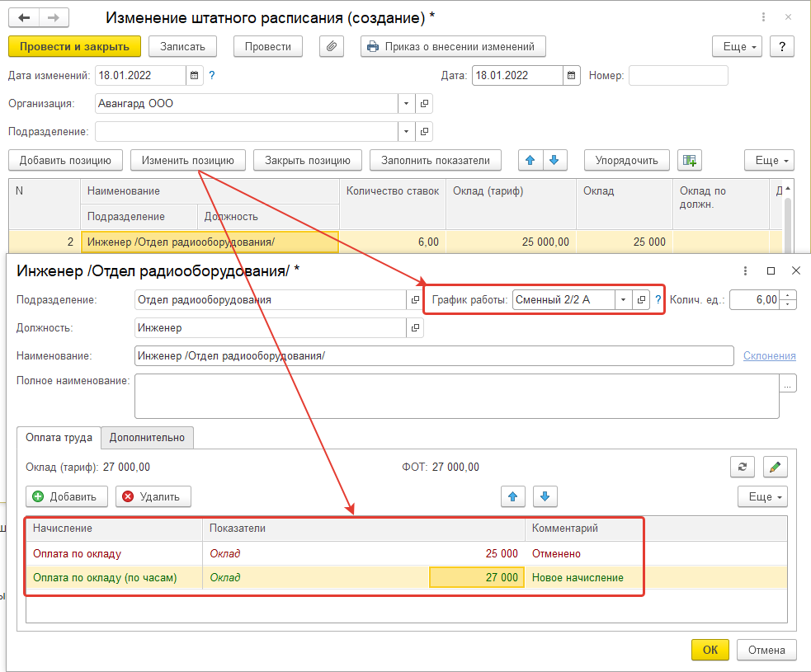Open the График работы dropdown list

click(x=624, y=300)
